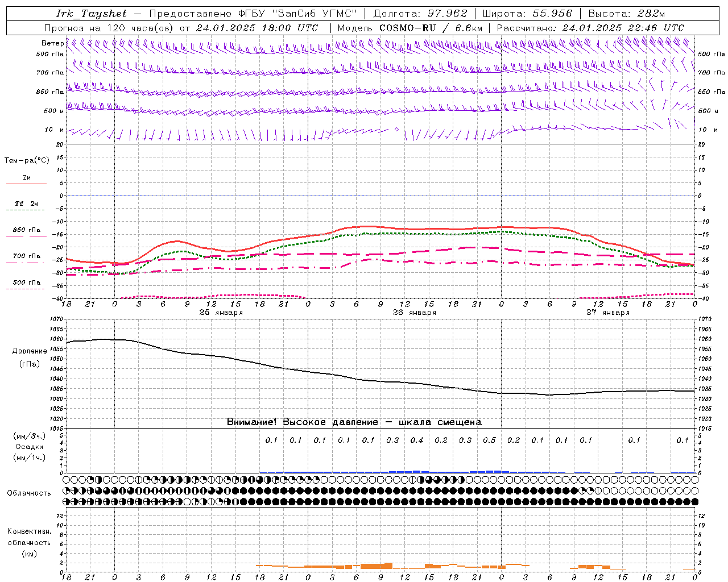The height and width of the screenshot is (582, 728).
Task: Click the 'Облачность' cloud cover label
Action: click(29, 493)
